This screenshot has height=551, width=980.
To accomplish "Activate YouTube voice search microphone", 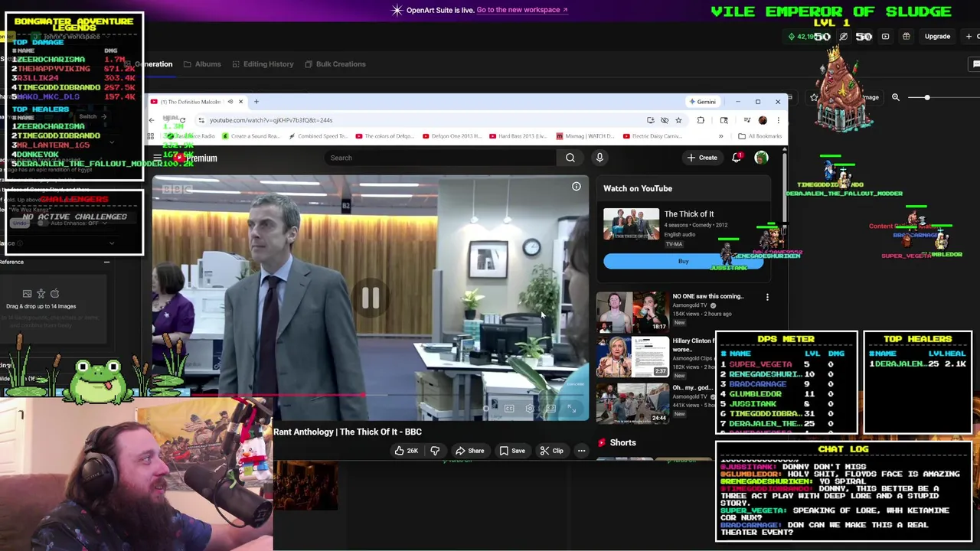I will [599, 158].
